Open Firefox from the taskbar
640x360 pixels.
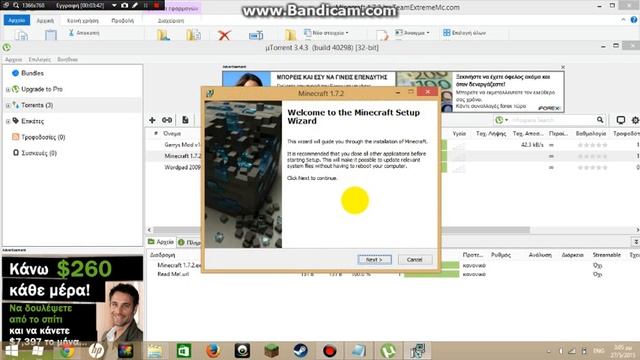coord(213,351)
